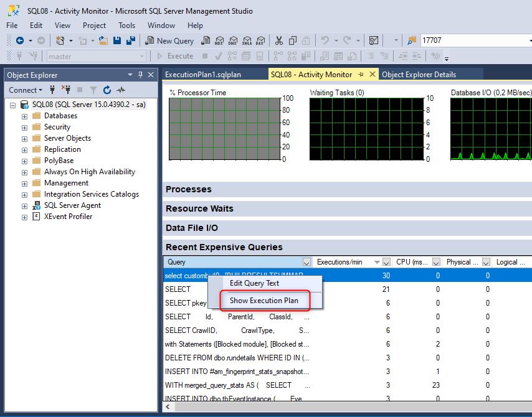This screenshot has width=532, height=417.
Task: Open the Window menu
Action: (x=161, y=26)
